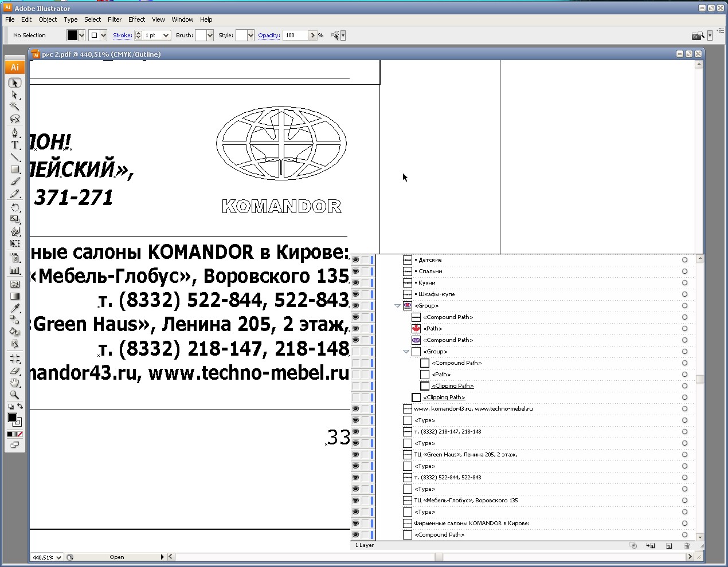Open the status bar Open popup arrow
728x567 pixels.
tap(162, 557)
